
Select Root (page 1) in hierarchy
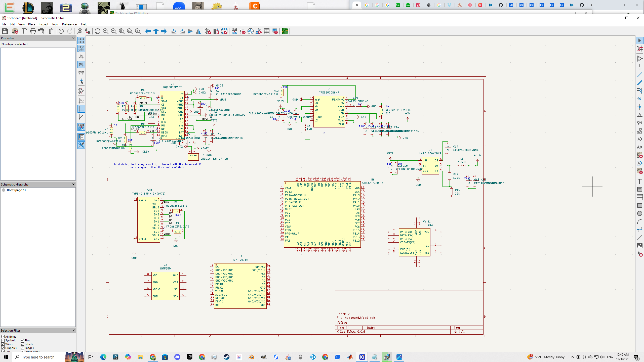pyautogui.click(x=16, y=190)
